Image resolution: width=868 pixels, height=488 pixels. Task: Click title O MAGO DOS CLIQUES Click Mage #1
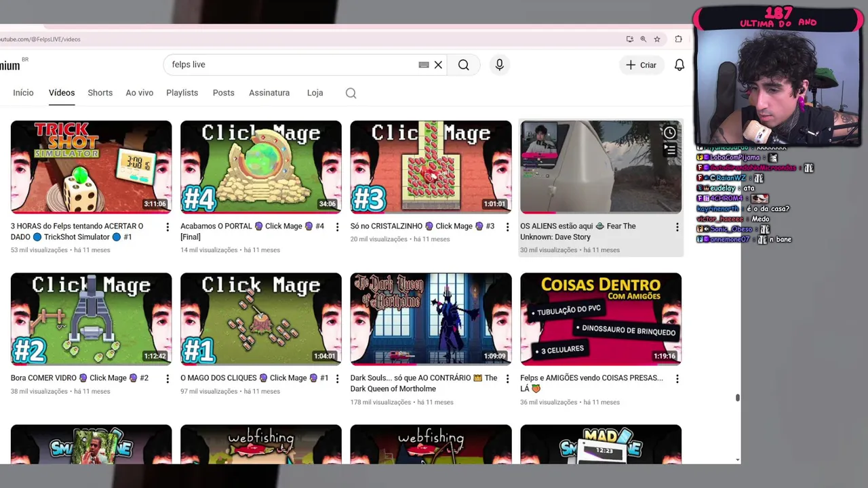click(x=254, y=378)
